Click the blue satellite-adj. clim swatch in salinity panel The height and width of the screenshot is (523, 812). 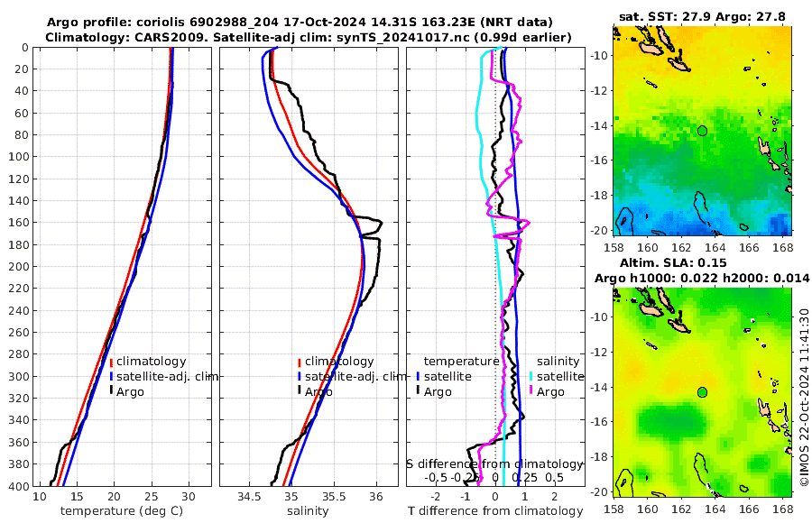coord(300,376)
